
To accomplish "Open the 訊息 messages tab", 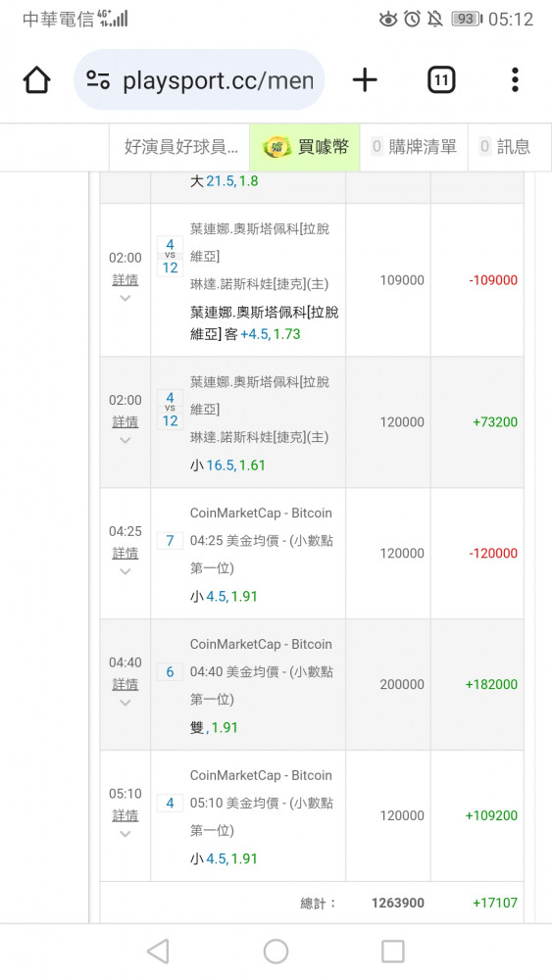I will click(x=505, y=147).
